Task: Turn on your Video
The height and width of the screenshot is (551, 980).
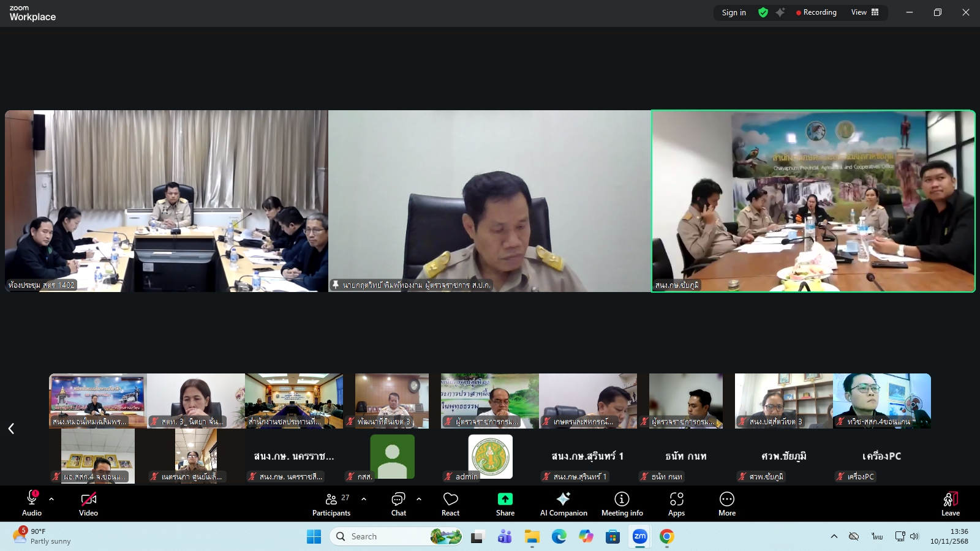Action: [x=88, y=503]
